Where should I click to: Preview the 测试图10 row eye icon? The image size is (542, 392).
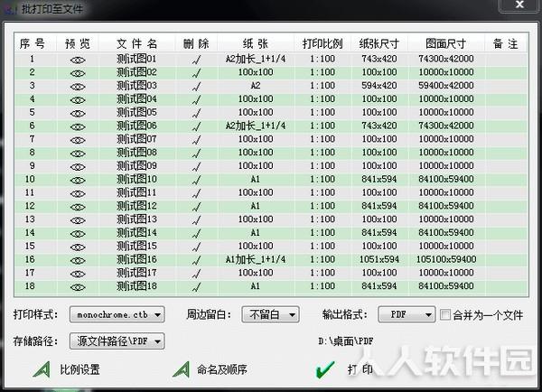tap(78, 181)
